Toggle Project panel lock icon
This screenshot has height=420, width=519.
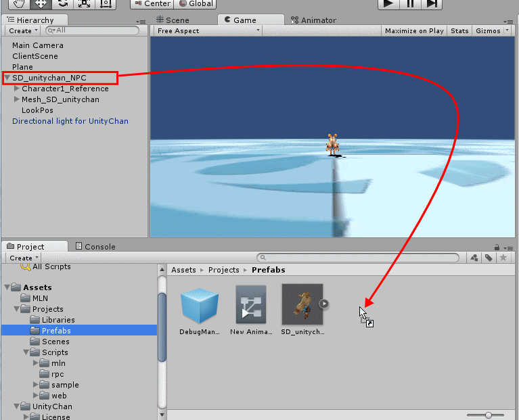[x=497, y=247]
